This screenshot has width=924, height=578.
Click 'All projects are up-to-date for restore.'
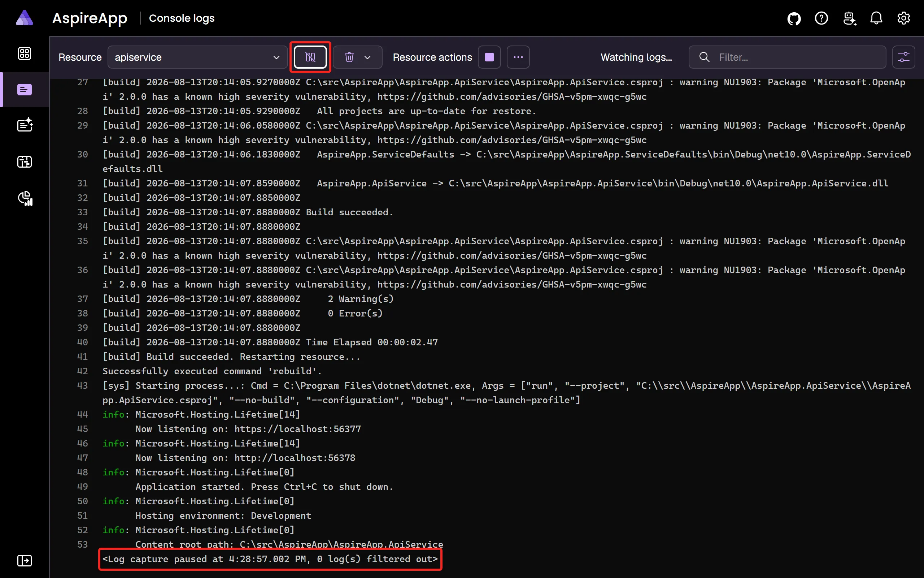point(427,111)
